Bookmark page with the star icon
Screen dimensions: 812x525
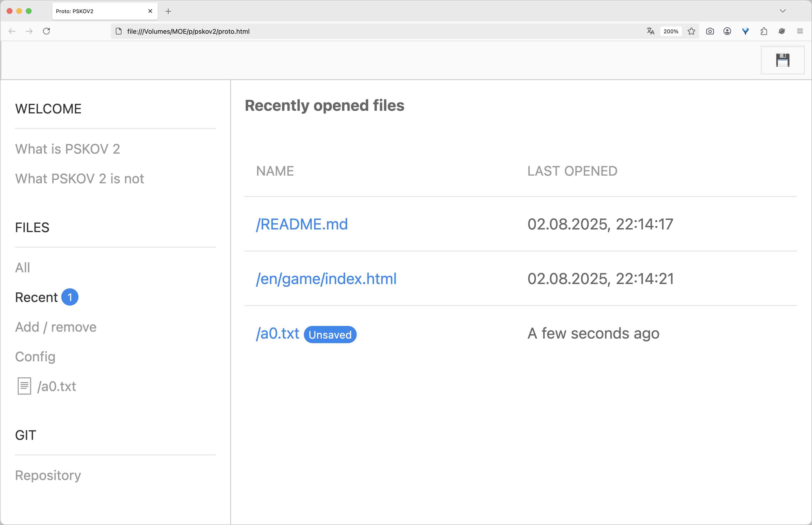691,31
